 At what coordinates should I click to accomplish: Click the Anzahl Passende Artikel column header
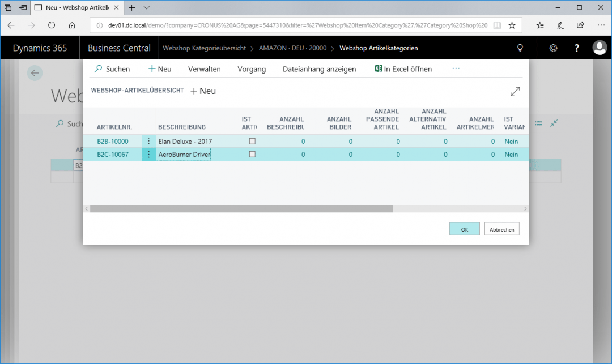(x=382, y=119)
